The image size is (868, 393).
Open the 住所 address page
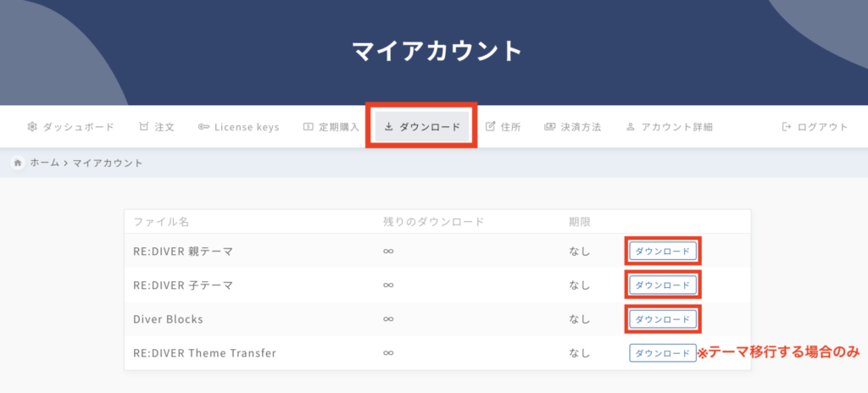click(x=503, y=127)
